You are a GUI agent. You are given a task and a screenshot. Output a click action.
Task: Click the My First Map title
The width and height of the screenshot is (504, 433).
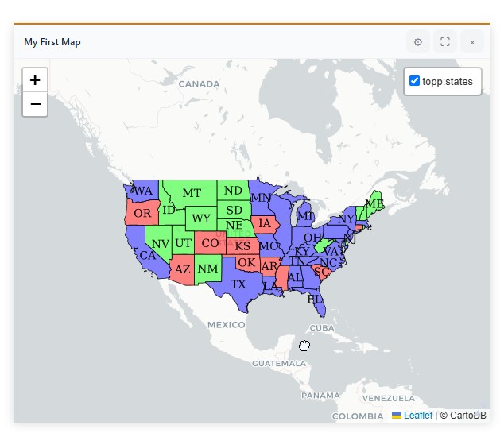pyautogui.click(x=52, y=42)
